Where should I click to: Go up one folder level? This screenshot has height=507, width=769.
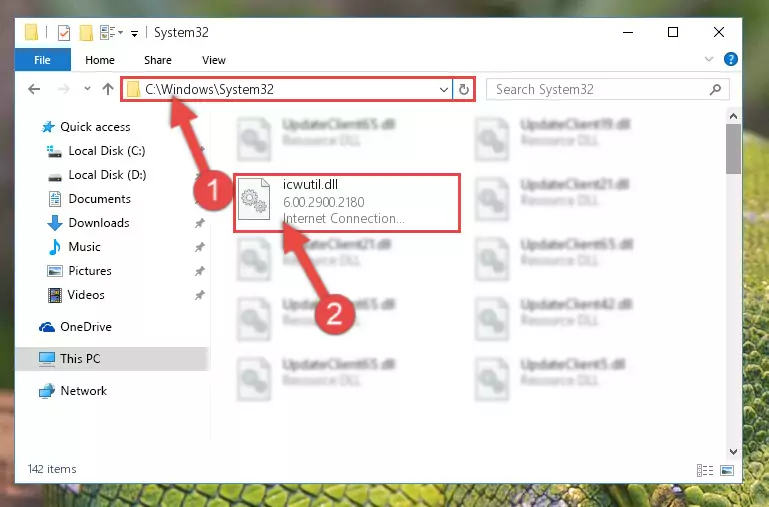[x=108, y=89]
